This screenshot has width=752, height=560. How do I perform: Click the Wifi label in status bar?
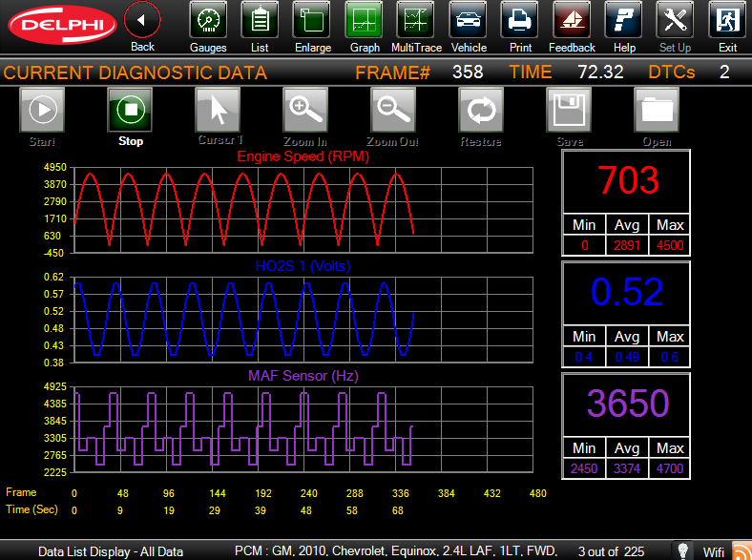[713, 552]
